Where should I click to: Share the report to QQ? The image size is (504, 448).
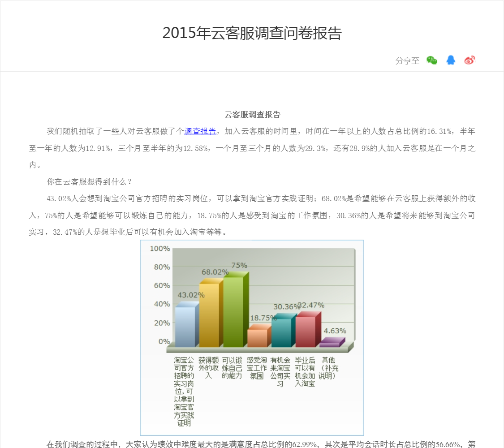(x=451, y=60)
